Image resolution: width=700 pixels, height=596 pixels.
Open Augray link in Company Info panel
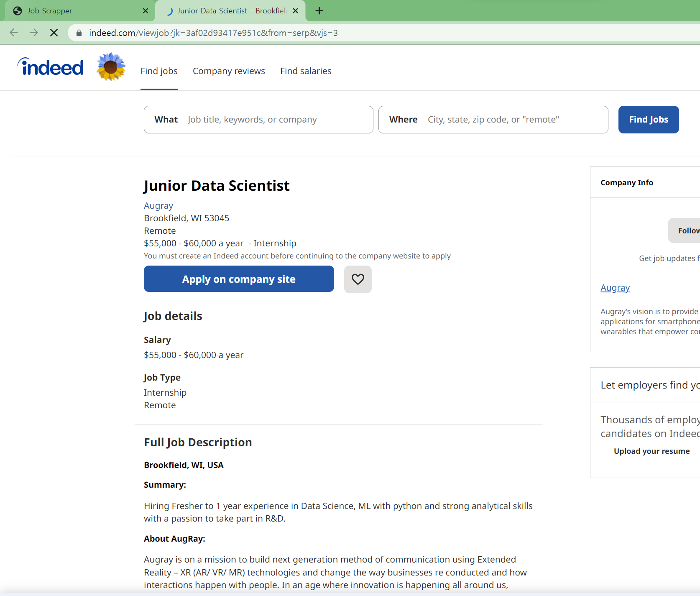point(615,288)
